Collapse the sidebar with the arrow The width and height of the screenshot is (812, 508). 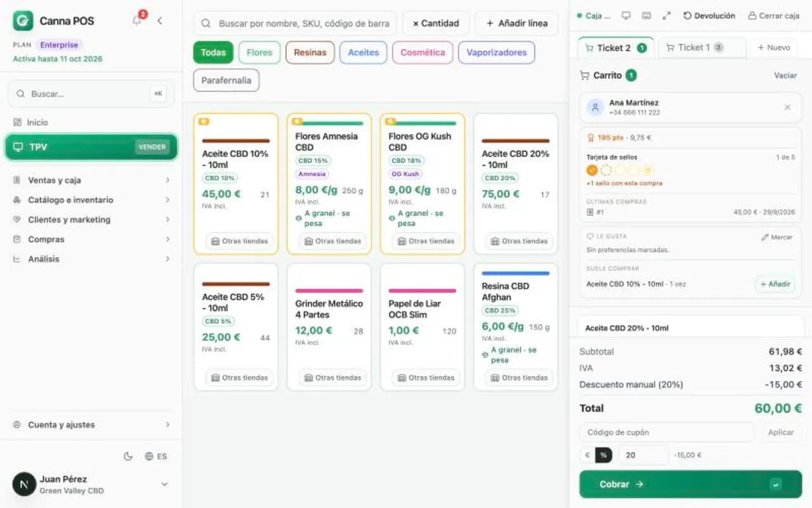click(159, 20)
